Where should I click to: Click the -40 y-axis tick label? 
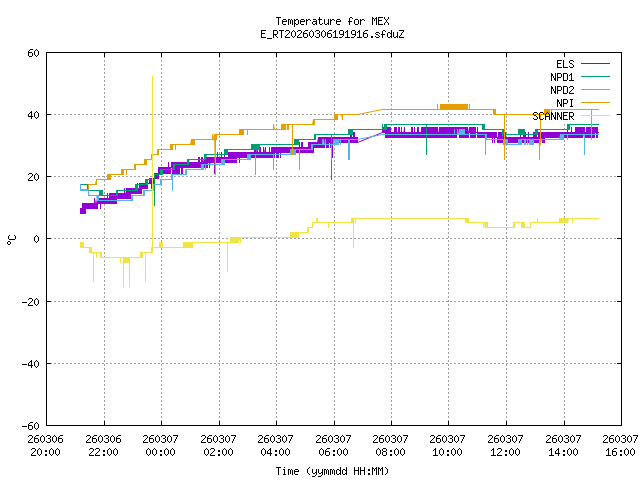click(x=30, y=363)
